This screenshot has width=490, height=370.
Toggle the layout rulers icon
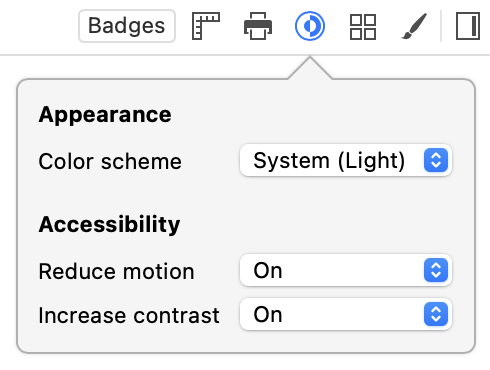coord(206,26)
